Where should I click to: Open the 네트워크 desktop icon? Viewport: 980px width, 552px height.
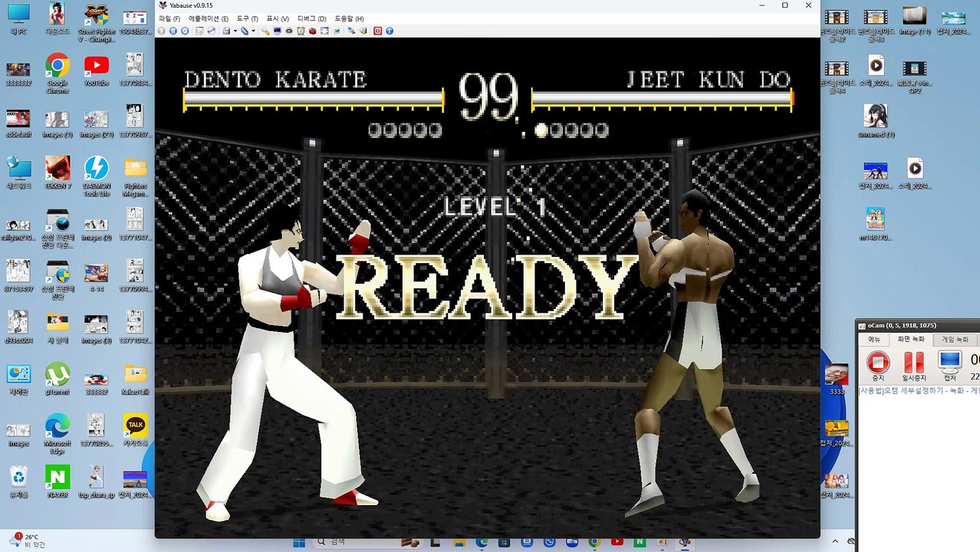point(18,172)
